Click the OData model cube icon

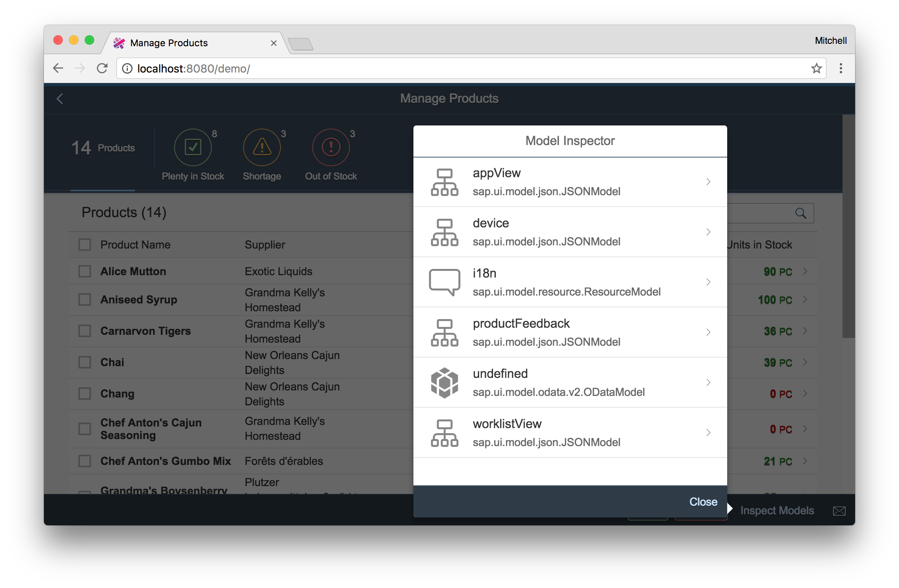coord(444,383)
